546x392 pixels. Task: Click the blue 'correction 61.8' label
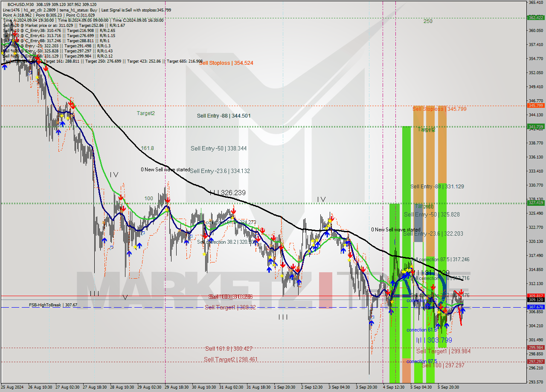point(422,330)
